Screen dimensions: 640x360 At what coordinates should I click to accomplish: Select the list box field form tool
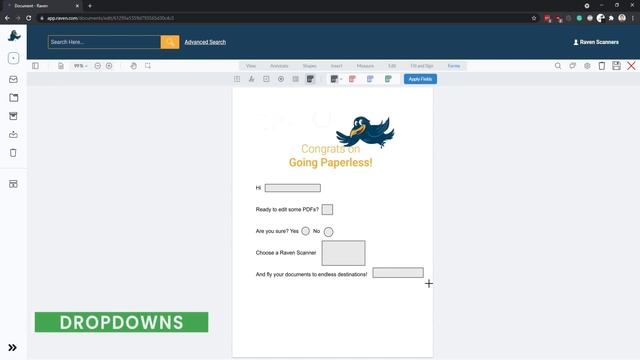296,79
